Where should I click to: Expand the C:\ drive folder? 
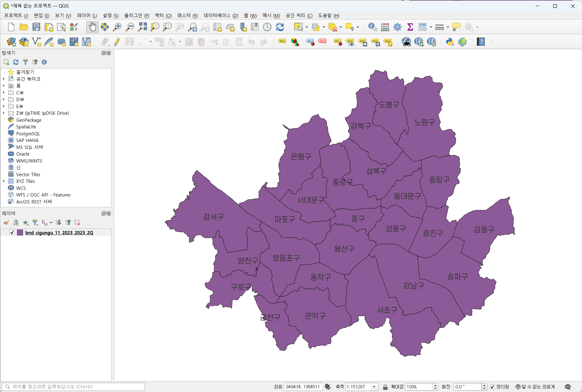coord(4,93)
